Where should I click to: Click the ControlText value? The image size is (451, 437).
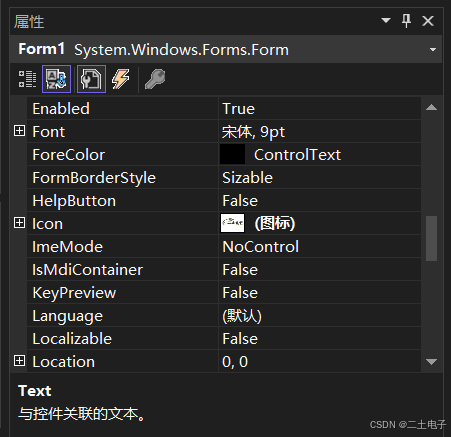point(297,155)
